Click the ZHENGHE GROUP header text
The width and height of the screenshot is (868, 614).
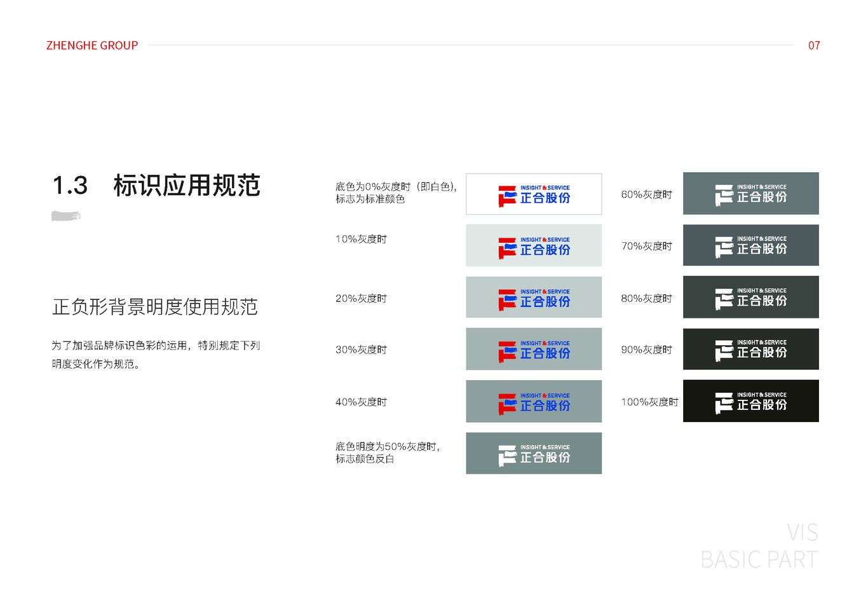click(92, 45)
